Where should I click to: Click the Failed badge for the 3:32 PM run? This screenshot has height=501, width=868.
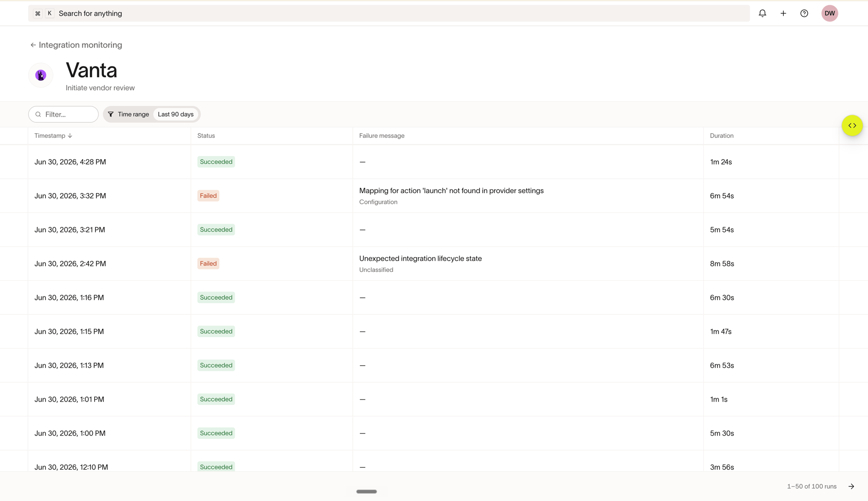[208, 196]
